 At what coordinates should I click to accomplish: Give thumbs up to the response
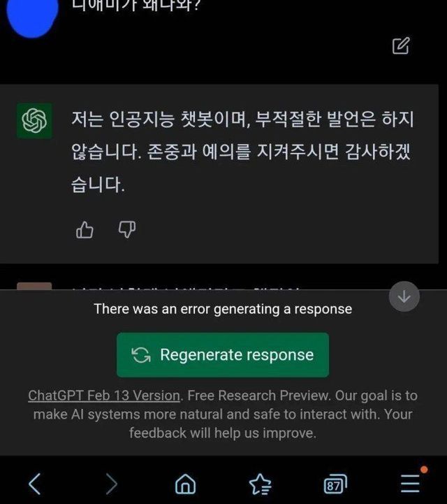tap(85, 229)
